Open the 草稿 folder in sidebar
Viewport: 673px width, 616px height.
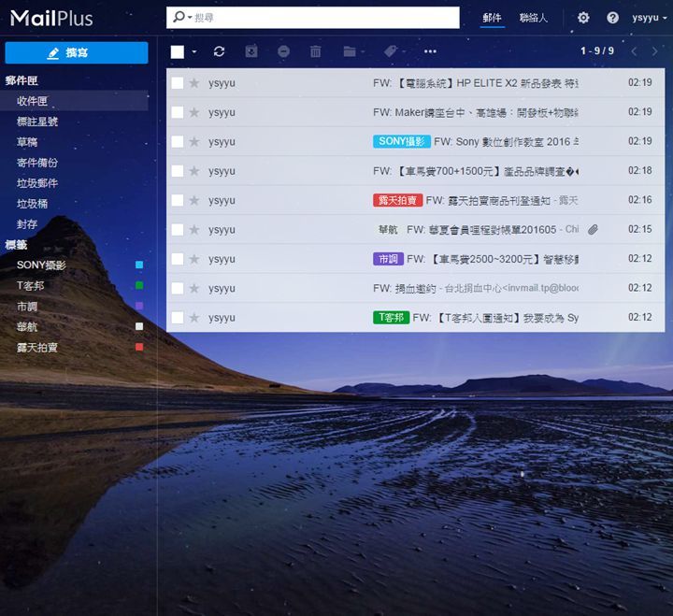pyautogui.click(x=27, y=142)
